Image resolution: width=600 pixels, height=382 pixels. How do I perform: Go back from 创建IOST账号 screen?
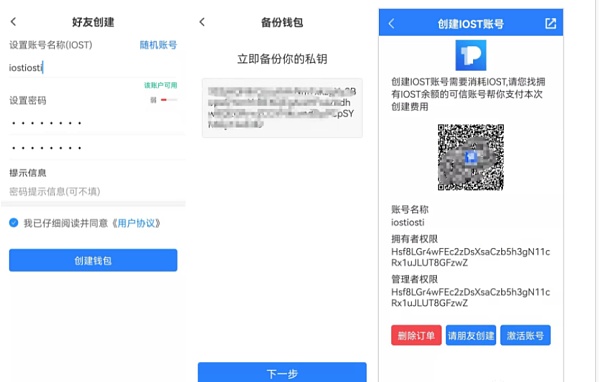click(391, 24)
